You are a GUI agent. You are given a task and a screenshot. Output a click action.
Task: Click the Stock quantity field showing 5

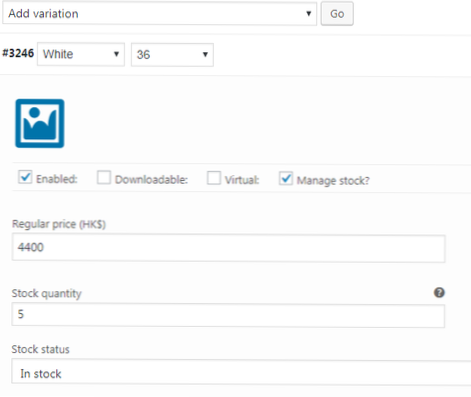coord(228,315)
